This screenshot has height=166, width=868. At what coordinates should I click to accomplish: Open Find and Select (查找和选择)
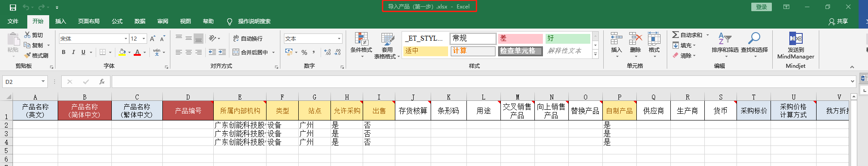pyautogui.click(x=754, y=44)
